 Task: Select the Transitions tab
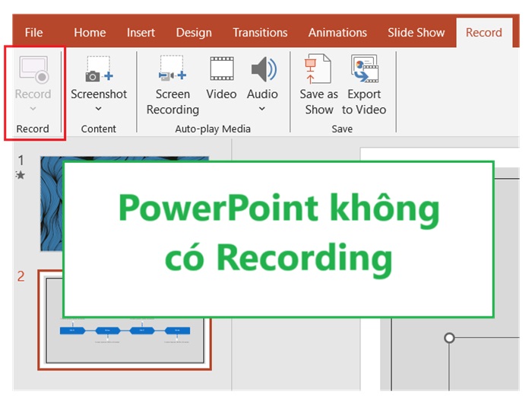point(260,33)
